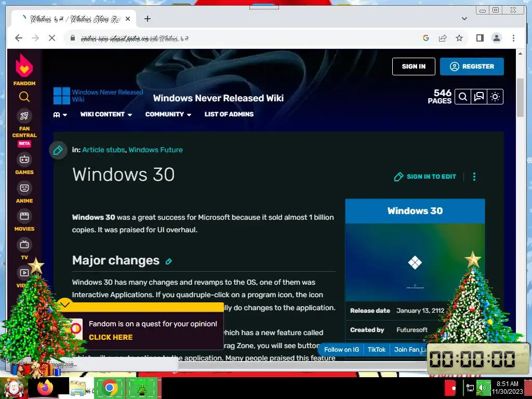The image size is (532, 399).
Task: Click the Santa start button
Action: click(x=14, y=388)
